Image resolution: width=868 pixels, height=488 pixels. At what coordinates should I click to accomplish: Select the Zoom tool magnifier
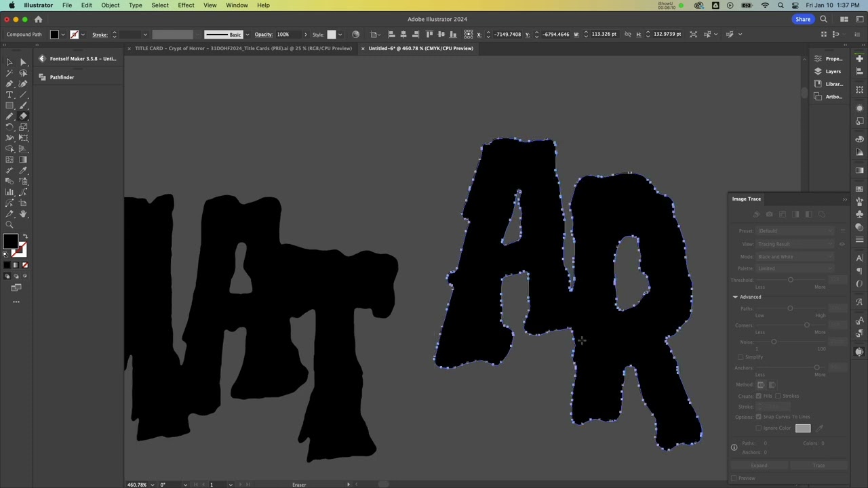[9, 225]
